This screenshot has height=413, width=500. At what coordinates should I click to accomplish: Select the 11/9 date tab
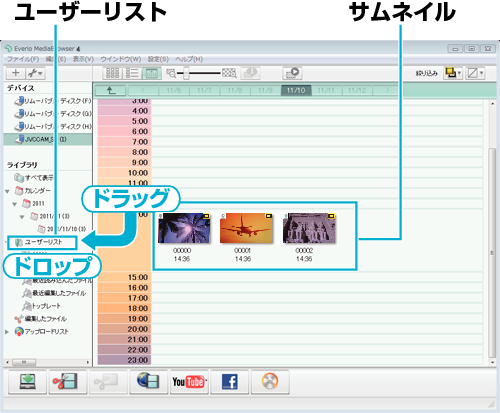(266, 90)
